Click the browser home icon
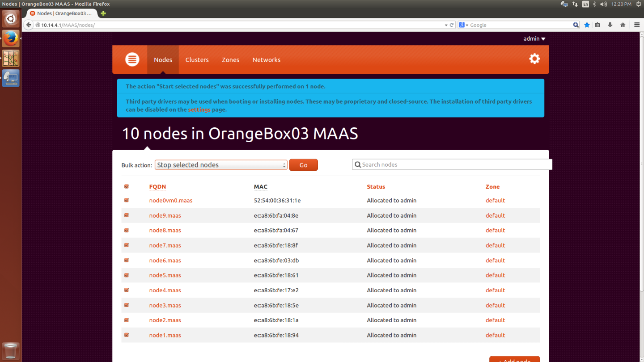Image resolution: width=644 pixels, height=362 pixels. 623,25
